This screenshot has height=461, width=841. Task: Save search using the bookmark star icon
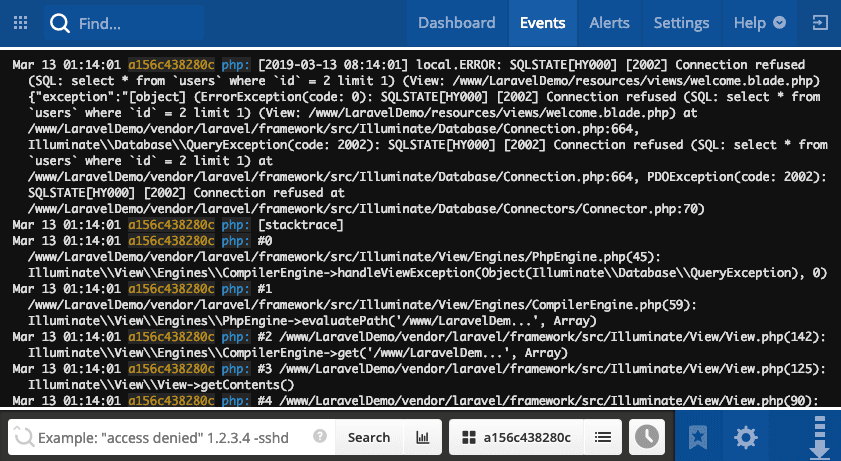click(698, 437)
